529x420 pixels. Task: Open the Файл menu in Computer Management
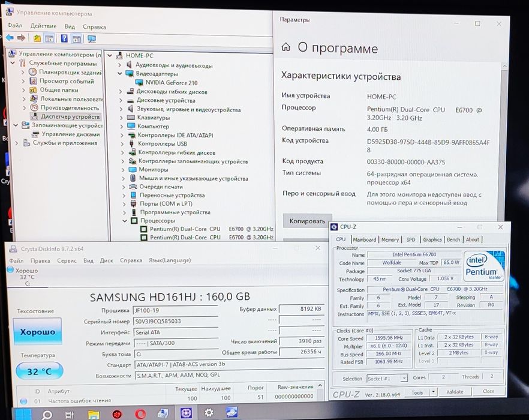[15, 25]
